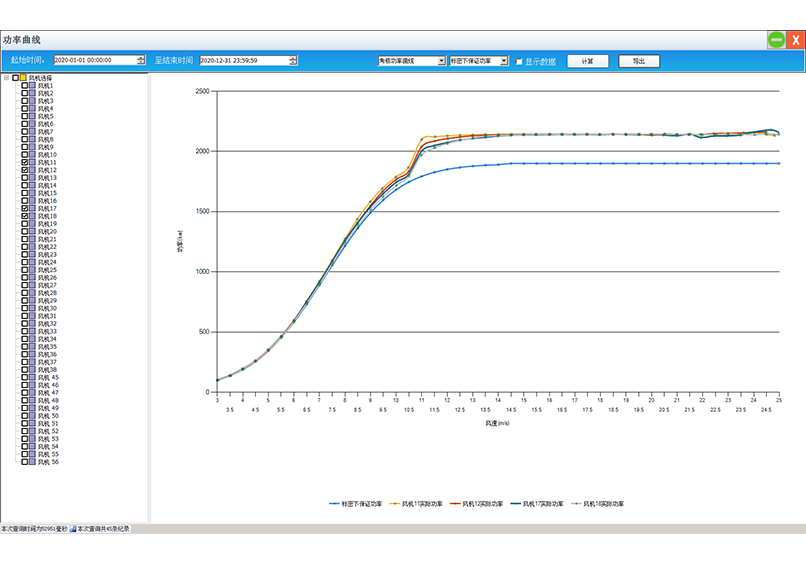Check the 风机10 checkbox
Viewport: 806px width, 564px height.
25,154
